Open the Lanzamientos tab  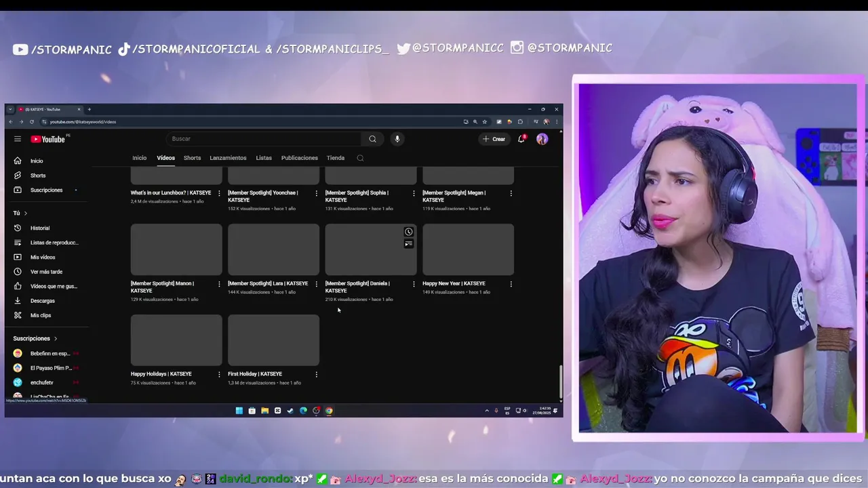[x=228, y=158]
